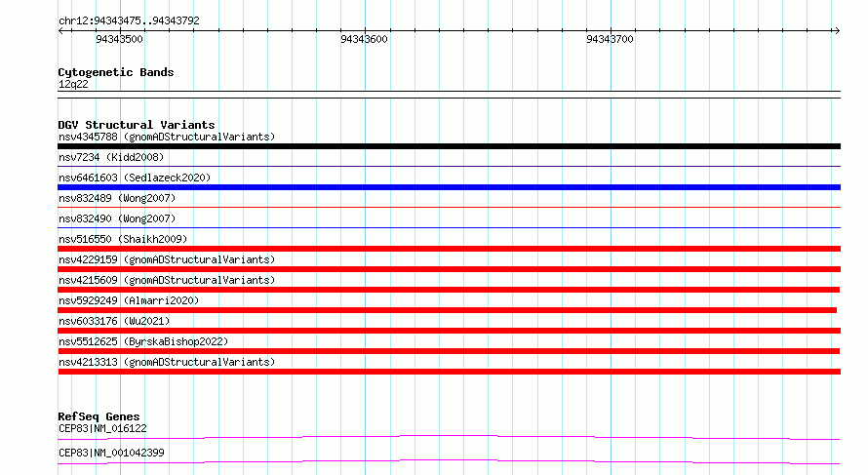868x475 pixels.
Task: Click the magenta CEP83|NM_016122 transcript line
Action: coord(449,437)
